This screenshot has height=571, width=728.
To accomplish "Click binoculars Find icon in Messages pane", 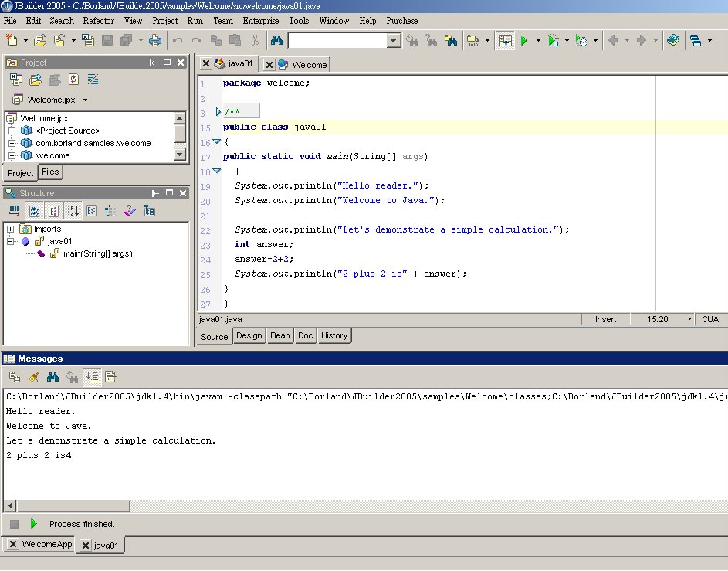I will coord(53,377).
